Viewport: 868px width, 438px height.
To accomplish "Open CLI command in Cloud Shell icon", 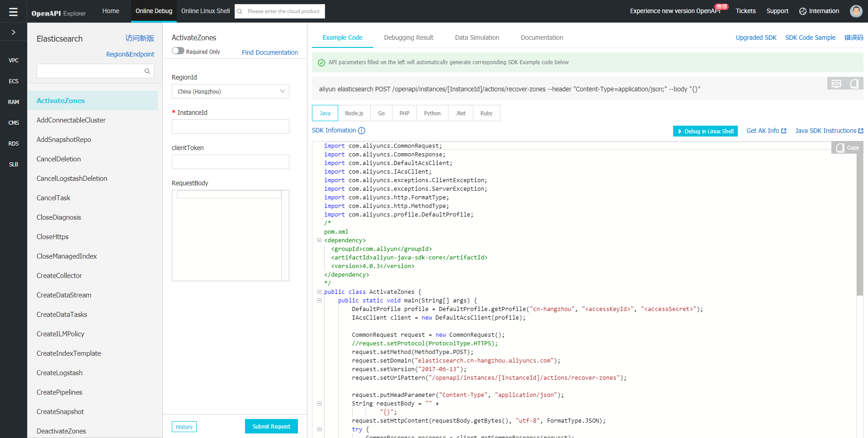I will 836,84.
